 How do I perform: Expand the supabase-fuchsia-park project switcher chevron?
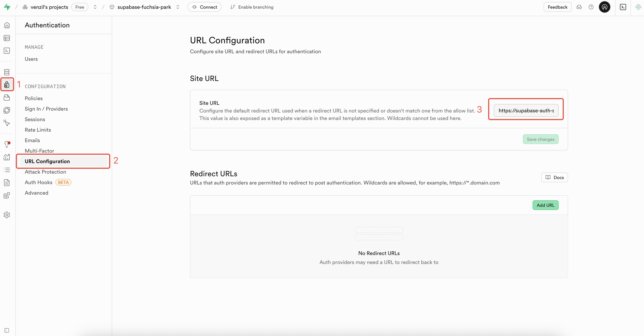click(178, 7)
